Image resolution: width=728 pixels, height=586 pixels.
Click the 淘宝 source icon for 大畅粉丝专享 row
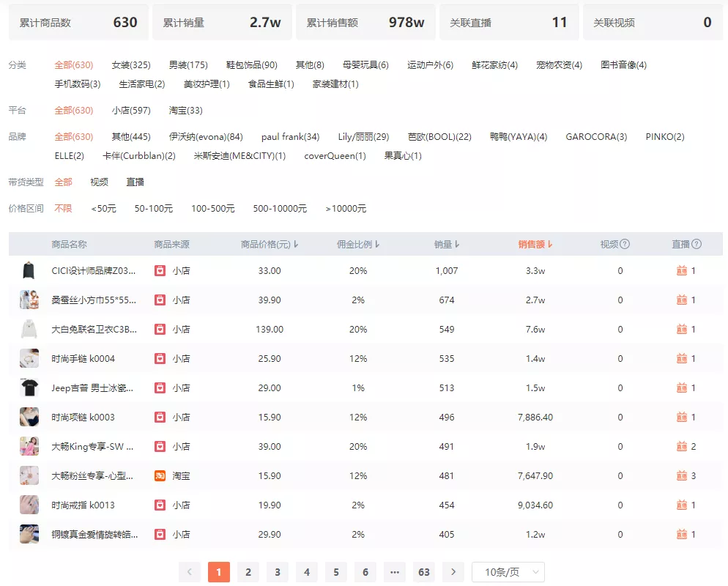pyautogui.click(x=160, y=476)
